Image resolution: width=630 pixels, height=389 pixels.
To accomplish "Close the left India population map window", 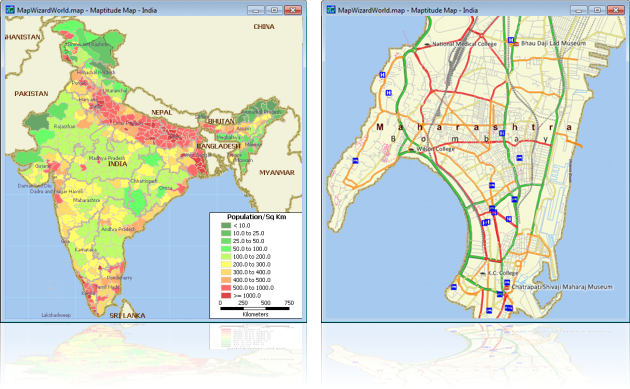I will [x=293, y=10].
